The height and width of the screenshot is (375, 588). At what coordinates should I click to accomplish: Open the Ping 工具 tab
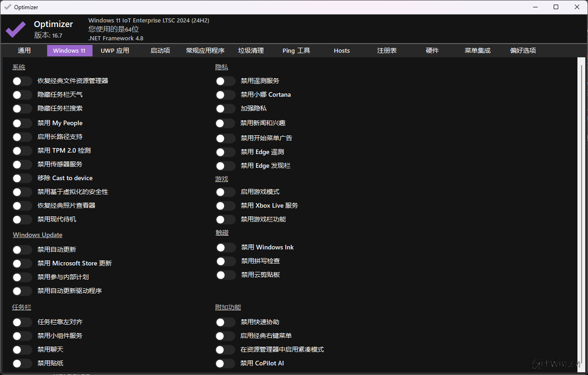point(296,50)
